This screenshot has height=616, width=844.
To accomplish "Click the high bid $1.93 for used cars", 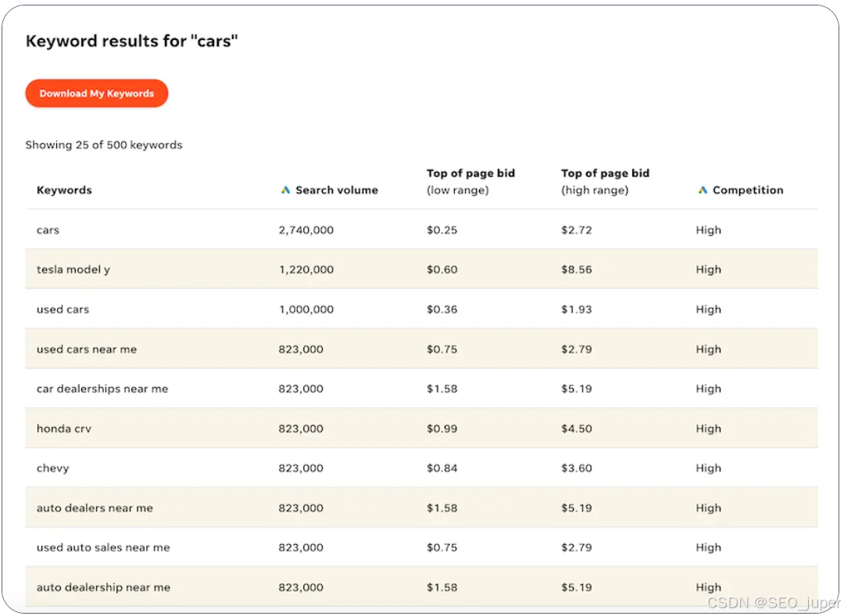I will click(x=577, y=309).
